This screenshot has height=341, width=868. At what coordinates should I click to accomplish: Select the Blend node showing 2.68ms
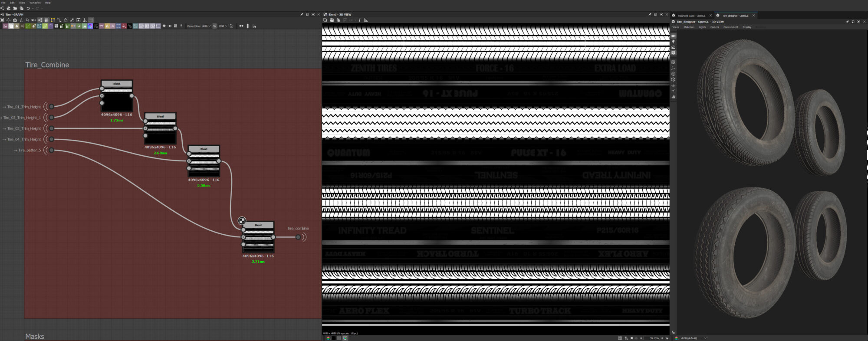pos(160,128)
